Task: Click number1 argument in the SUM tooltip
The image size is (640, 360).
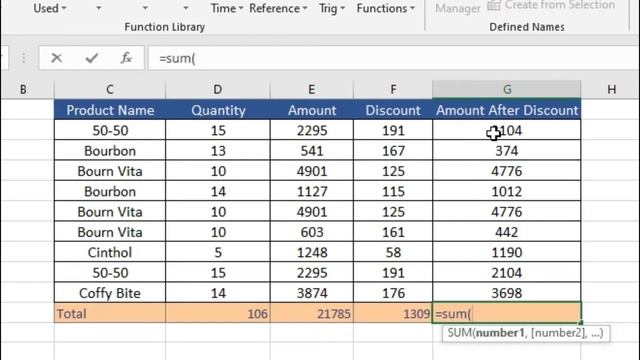Action: point(500,333)
